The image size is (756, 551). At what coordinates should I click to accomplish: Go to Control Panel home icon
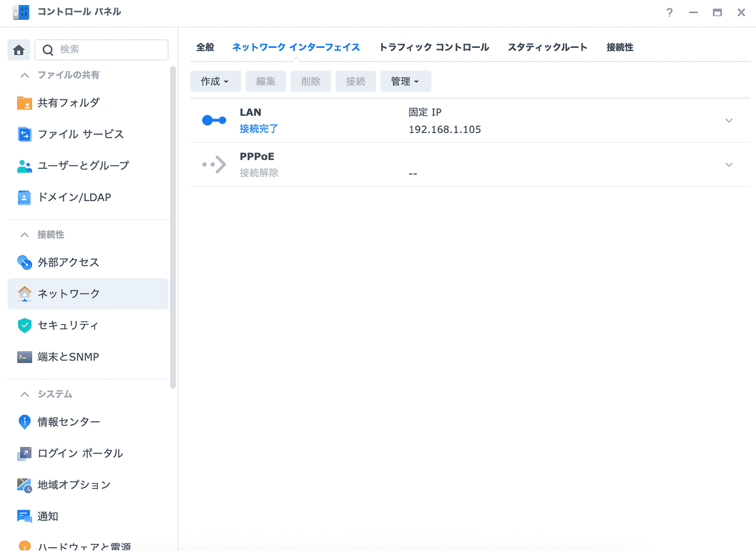(19, 50)
